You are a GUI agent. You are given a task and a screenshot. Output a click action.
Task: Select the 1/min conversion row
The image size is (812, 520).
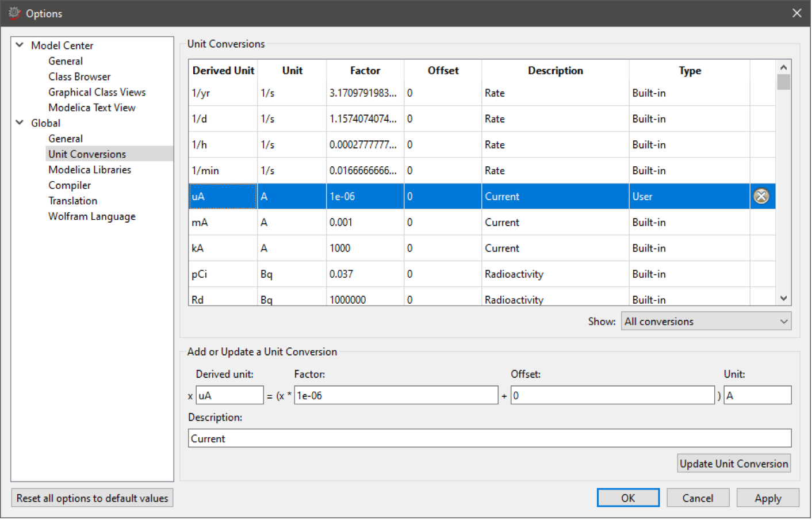coord(482,171)
